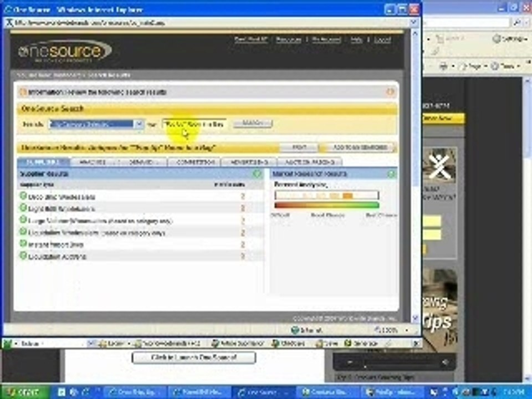Click the volume speaker icon in the video player

click(446, 362)
